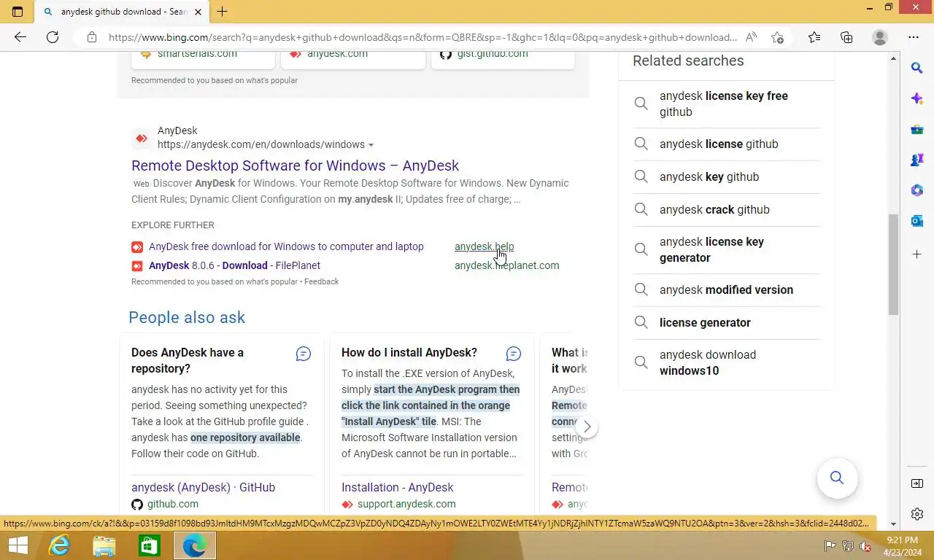Open 'Remote Desktop Software for Windows – AnyDesk' result
The height and width of the screenshot is (560, 934).
click(x=295, y=166)
